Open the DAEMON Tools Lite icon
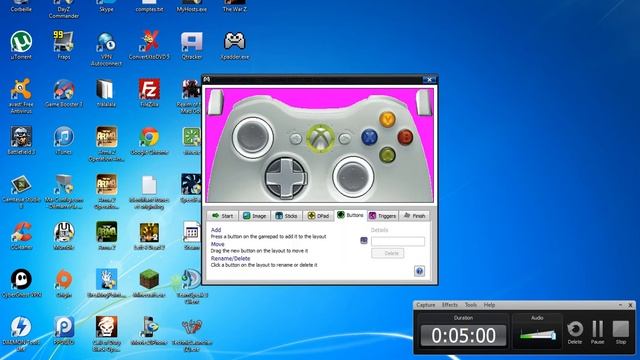 [21, 333]
